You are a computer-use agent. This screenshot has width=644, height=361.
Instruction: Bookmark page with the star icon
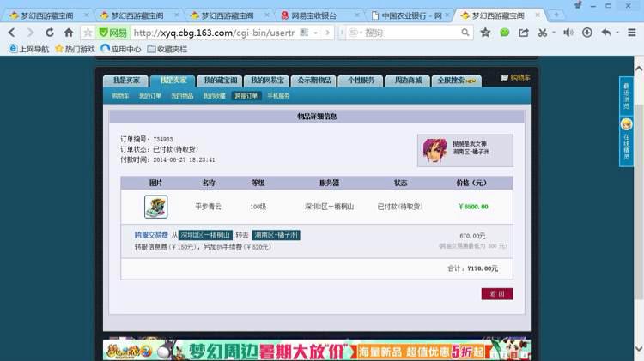pyautogui.click(x=485, y=33)
